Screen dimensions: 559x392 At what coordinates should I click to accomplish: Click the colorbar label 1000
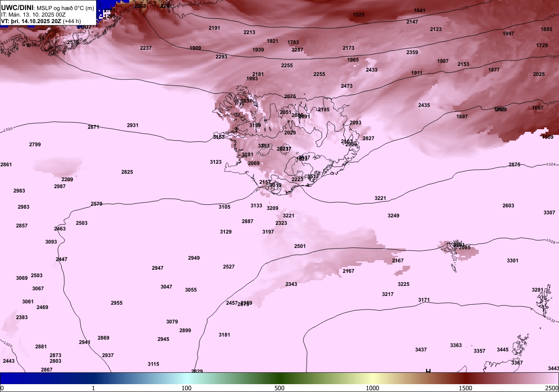click(373, 388)
